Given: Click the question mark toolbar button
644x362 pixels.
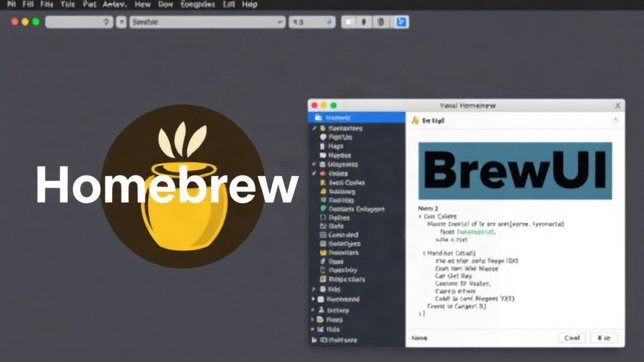Looking at the screenshot, I should 121,22.
